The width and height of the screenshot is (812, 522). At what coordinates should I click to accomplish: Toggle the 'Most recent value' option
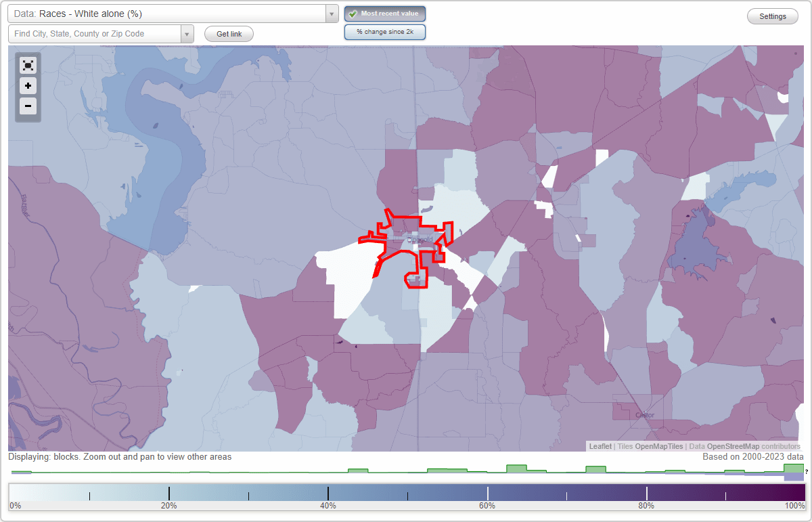click(384, 13)
